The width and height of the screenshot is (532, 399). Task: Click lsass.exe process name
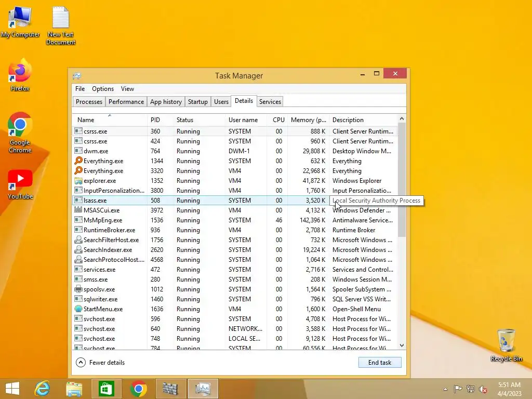point(95,200)
